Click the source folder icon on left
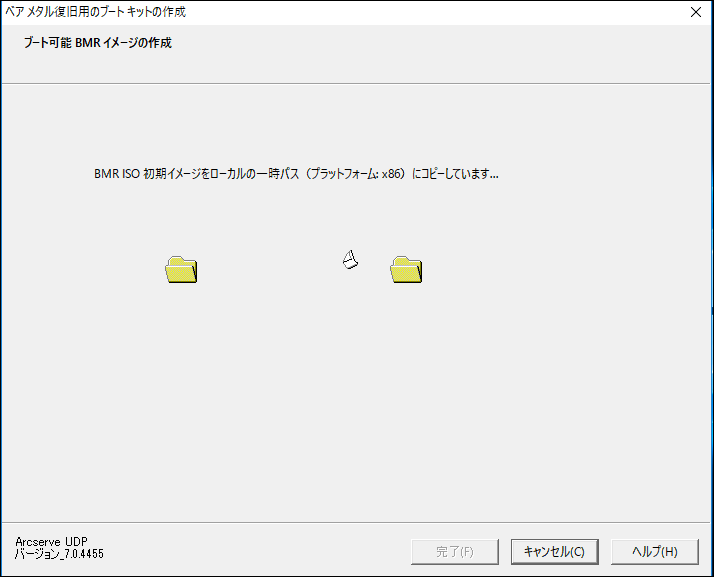This screenshot has height=577, width=714. pos(181,269)
